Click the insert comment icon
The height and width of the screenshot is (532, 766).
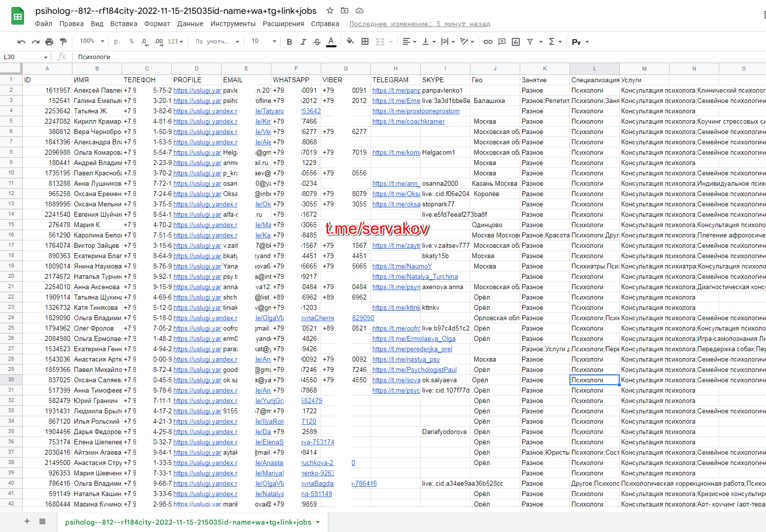coord(502,42)
